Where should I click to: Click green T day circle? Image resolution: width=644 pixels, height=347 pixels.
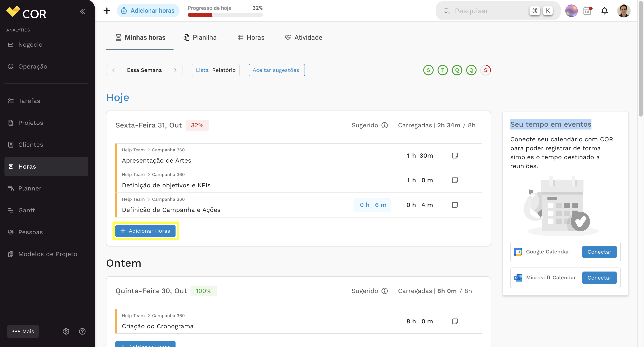443,70
